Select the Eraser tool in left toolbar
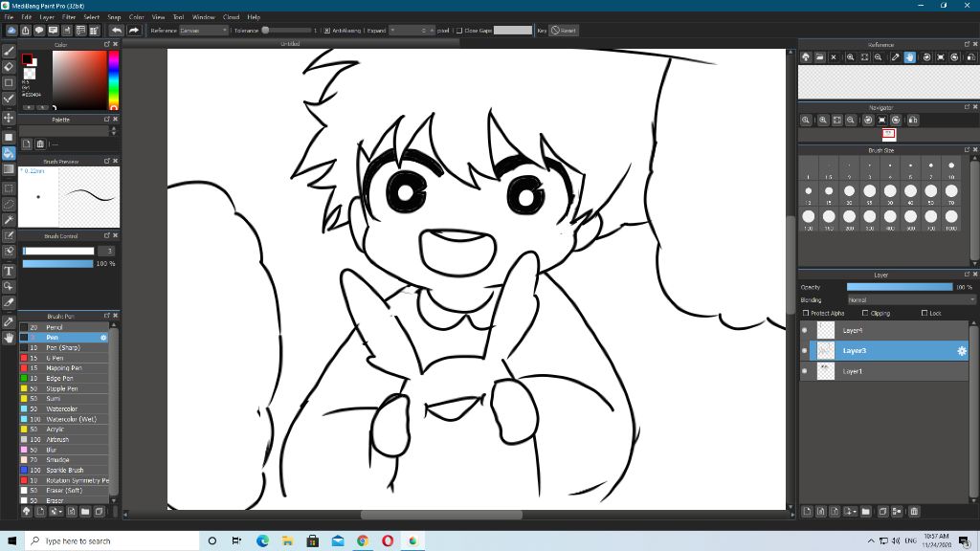Screen dimensions: 980x551 pyautogui.click(x=9, y=67)
